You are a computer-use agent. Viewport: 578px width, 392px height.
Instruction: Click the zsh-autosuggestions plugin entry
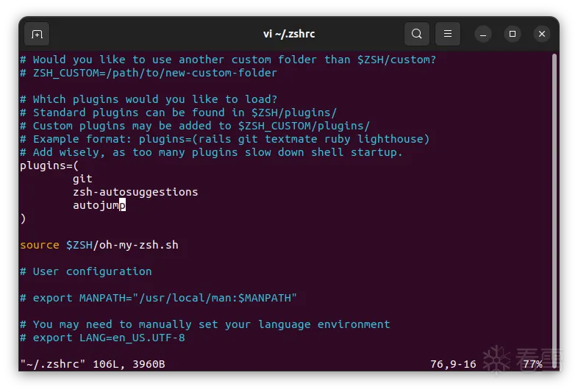(135, 192)
